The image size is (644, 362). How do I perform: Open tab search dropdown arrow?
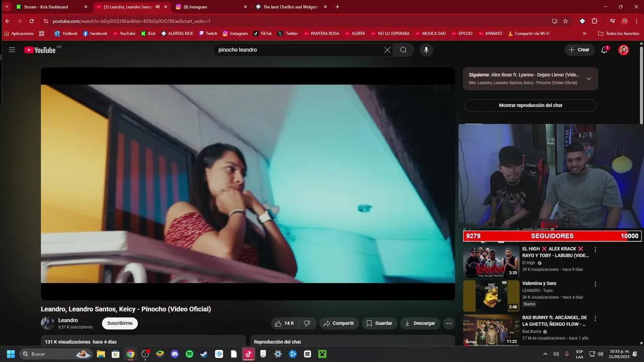tap(7, 7)
